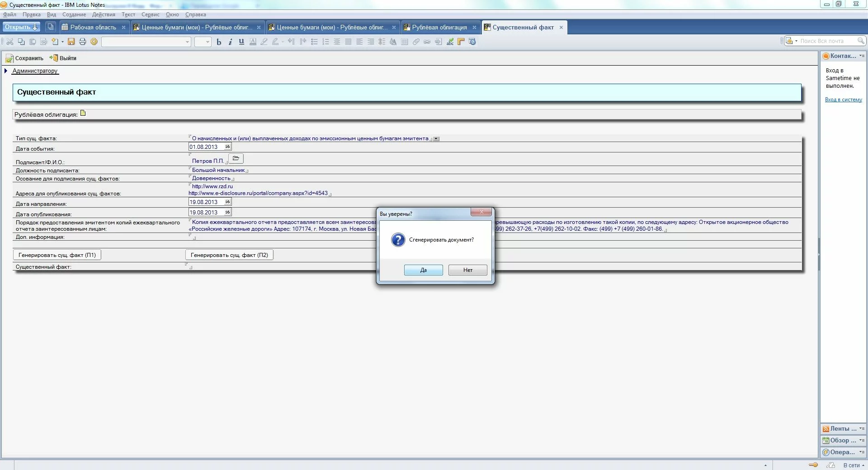Open calendar picker for Дата события
The width and height of the screenshot is (868, 470).
(x=227, y=147)
